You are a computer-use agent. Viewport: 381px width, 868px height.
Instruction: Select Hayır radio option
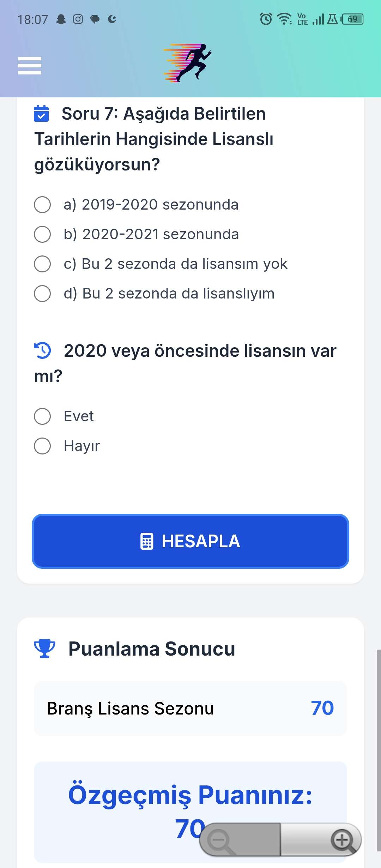coord(67,446)
